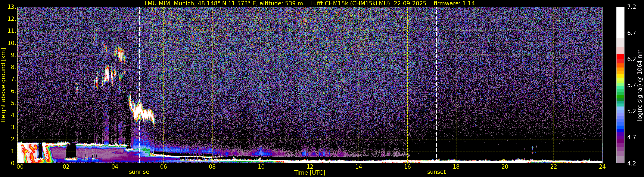Click the '22' tick on the time axis
Screen dimensions: 644x177
coord(554,167)
